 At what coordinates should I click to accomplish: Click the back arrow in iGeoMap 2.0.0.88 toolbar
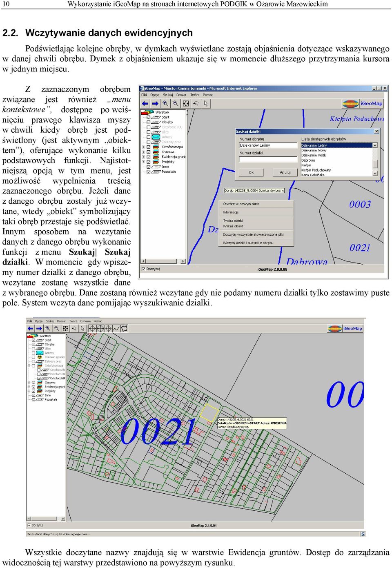coord(145,103)
